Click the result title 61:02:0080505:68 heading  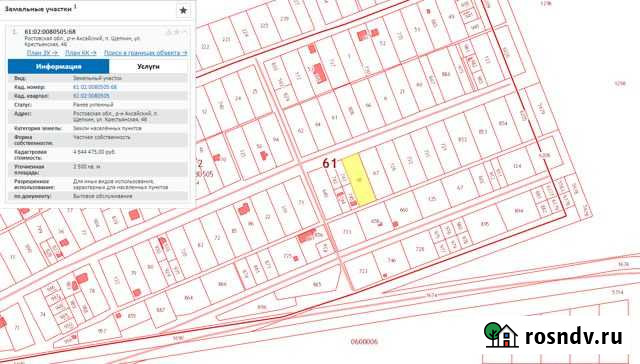pos(50,31)
